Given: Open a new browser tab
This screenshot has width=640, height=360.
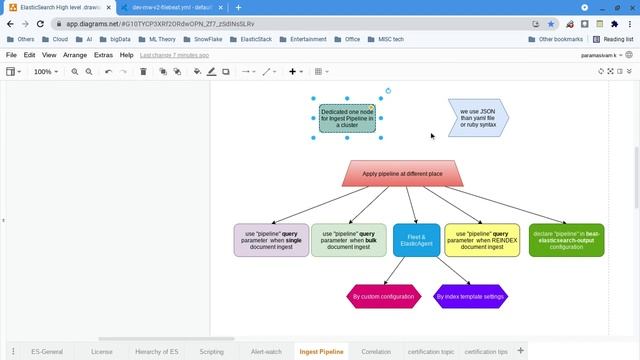Looking at the screenshot, I should pos(238,7).
